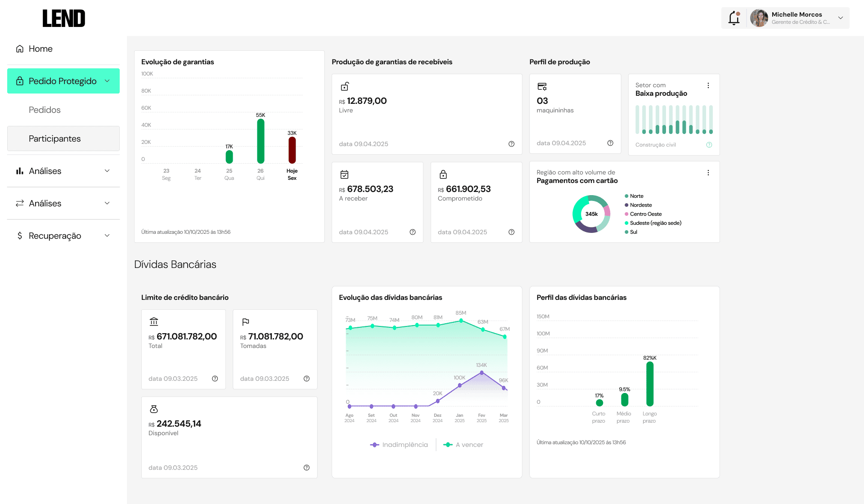This screenshot has width=864, height=504.
Task: Click R$ 12.879,00 Livre value
Action: 363,101
